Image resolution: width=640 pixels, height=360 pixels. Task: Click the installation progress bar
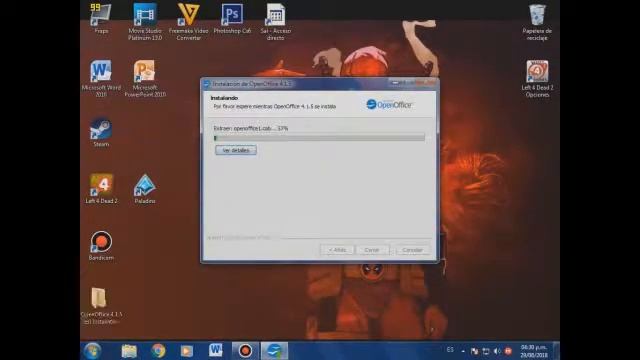click(x=319, y=138)
